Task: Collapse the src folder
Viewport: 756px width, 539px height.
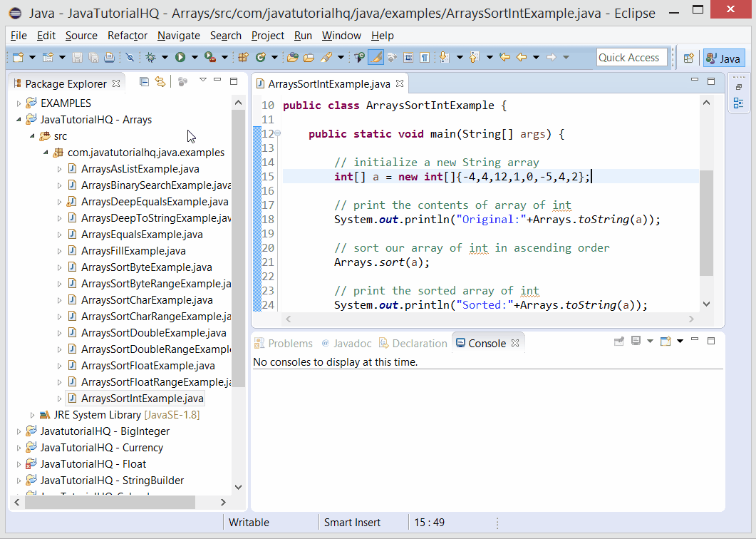Action: [x=31, y=135]
